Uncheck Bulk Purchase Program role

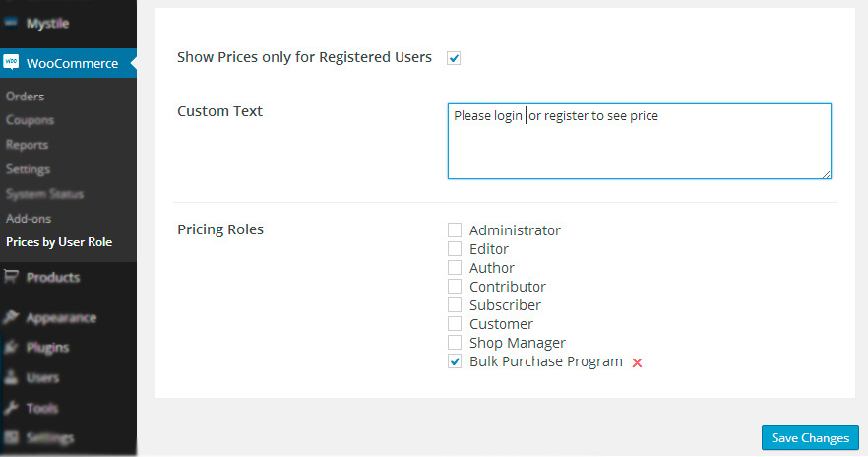coord(455,361)
